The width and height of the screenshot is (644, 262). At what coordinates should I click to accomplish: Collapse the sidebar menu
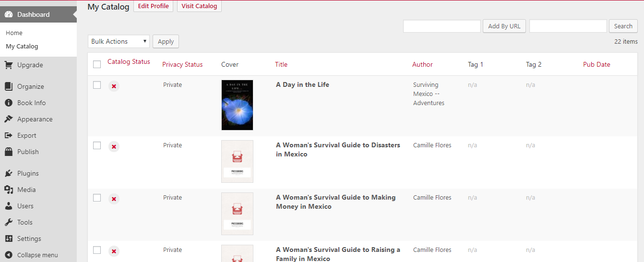point(32,255)
